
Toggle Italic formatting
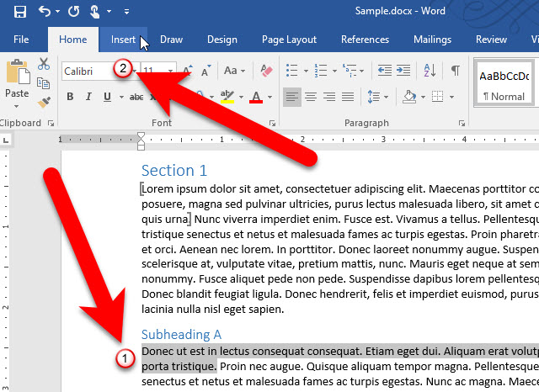[88, 97]
